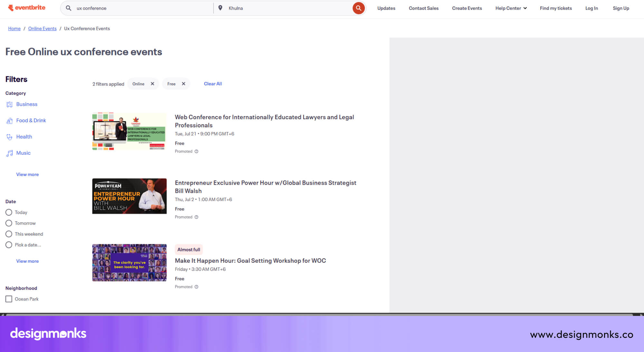
Task: Click the Business category icon
Action: tap(9, 104)
